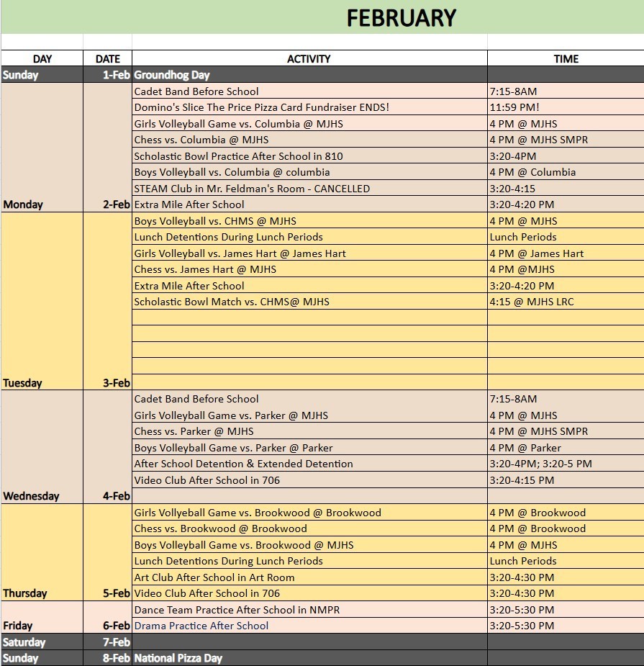The image size is (644, 666).
Task: Select the 11:59 PM! time cell
Action: [514, 107]
